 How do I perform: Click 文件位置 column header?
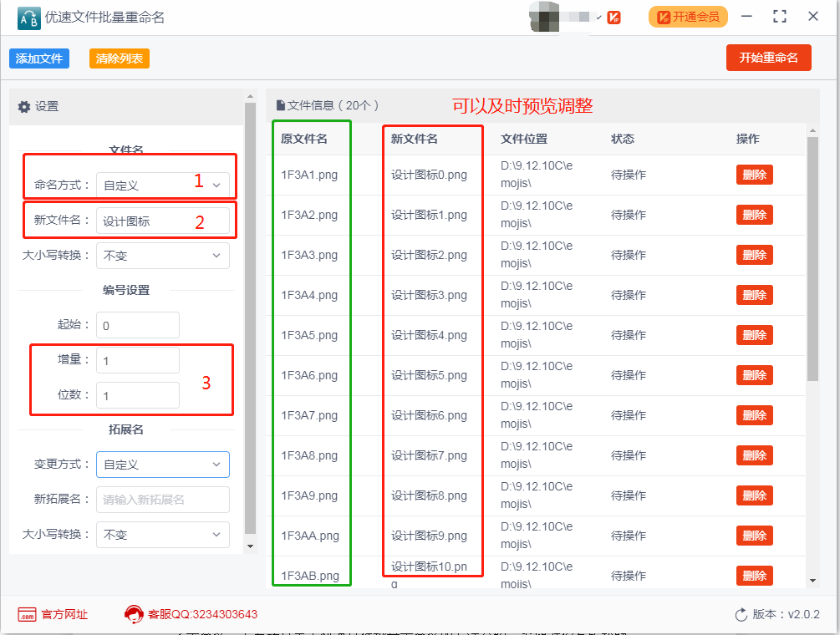pyautogui.click(x=524, y=139)
